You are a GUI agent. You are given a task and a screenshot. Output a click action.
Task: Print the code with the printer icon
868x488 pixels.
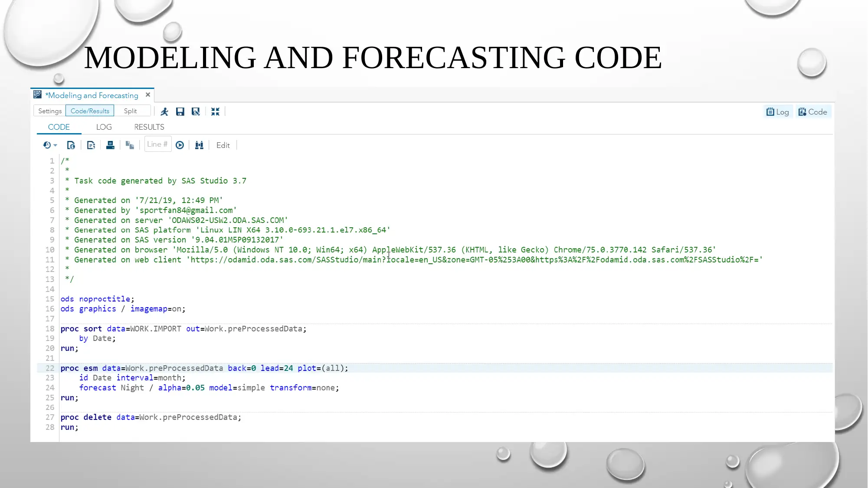click(x=110, y=145)
